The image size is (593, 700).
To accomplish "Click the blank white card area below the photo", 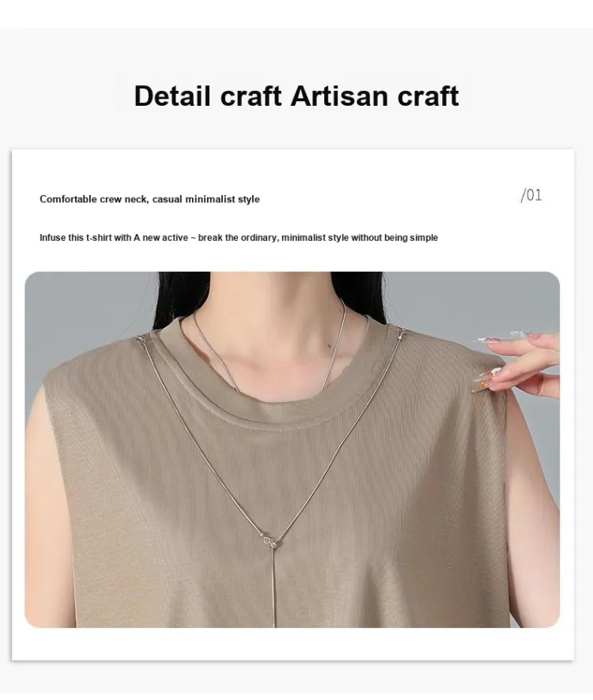I will pyautogui.click(x=293, y=644).
